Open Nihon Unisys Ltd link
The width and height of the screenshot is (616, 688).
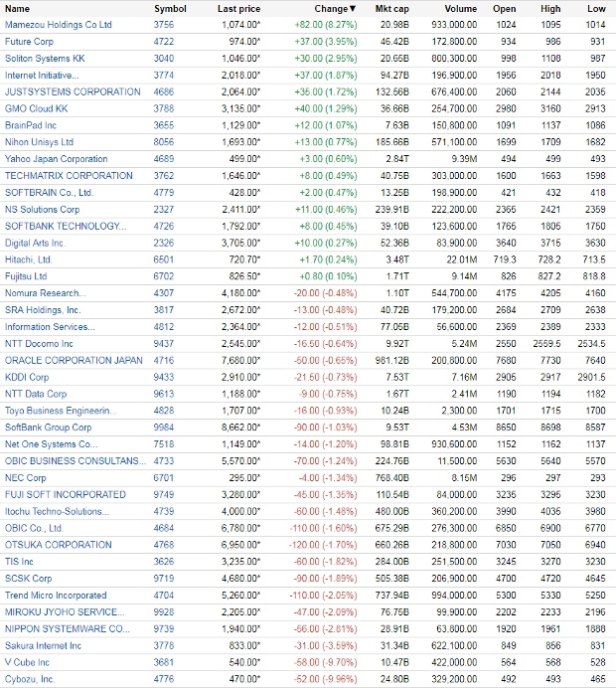(39, 142)
